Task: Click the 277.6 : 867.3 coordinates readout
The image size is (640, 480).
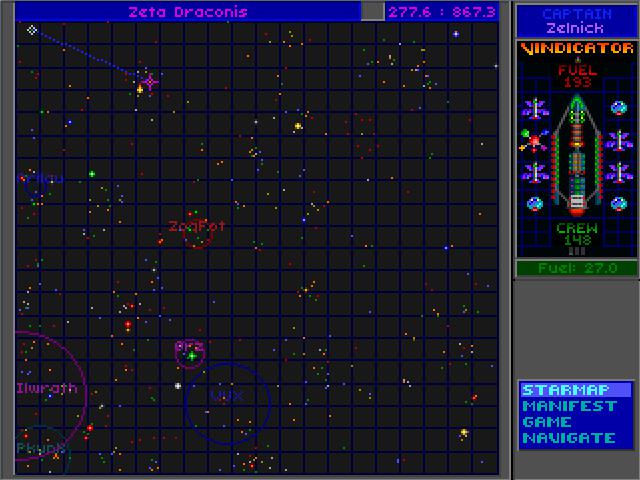Action: click(x=442, y=12)
